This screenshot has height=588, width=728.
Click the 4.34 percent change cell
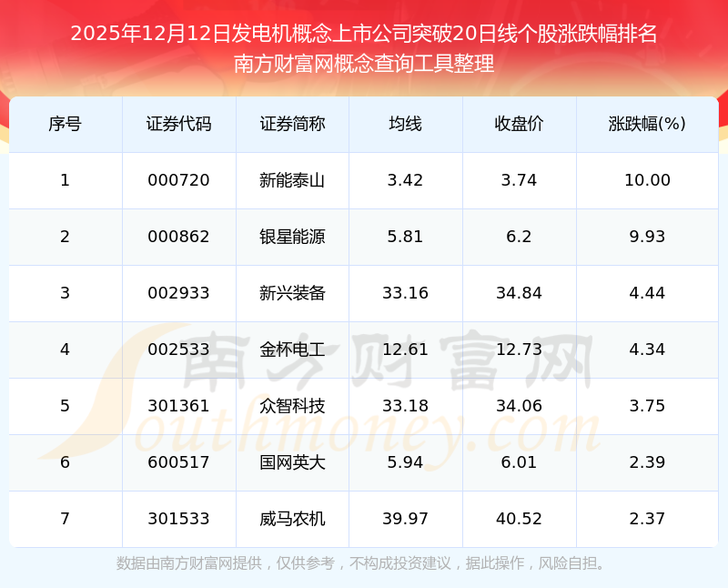647,350
